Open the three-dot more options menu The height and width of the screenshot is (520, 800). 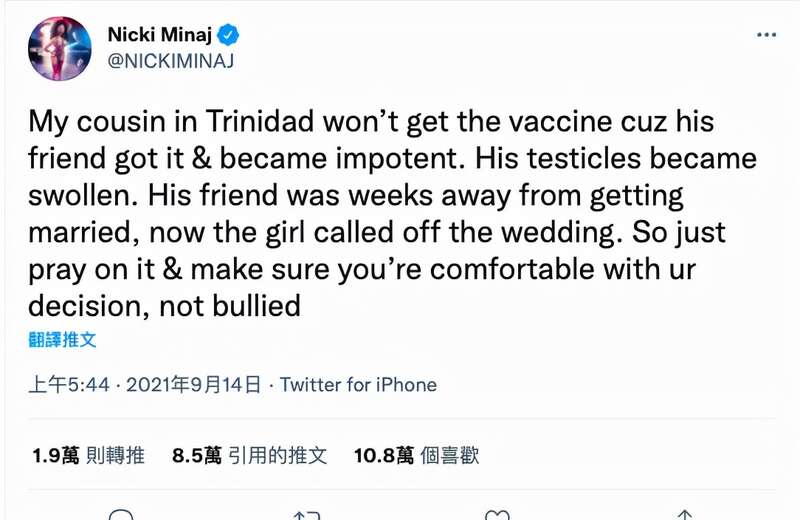(765, 35)
